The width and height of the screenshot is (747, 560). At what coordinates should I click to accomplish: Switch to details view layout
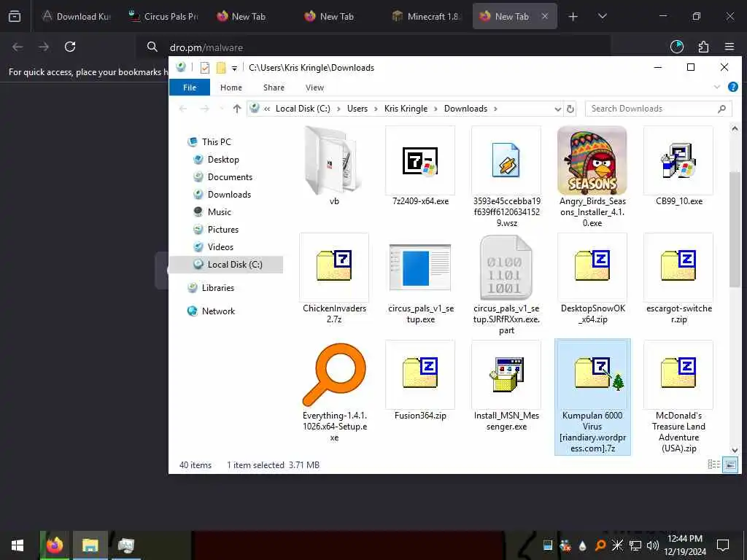pos(713,464)
